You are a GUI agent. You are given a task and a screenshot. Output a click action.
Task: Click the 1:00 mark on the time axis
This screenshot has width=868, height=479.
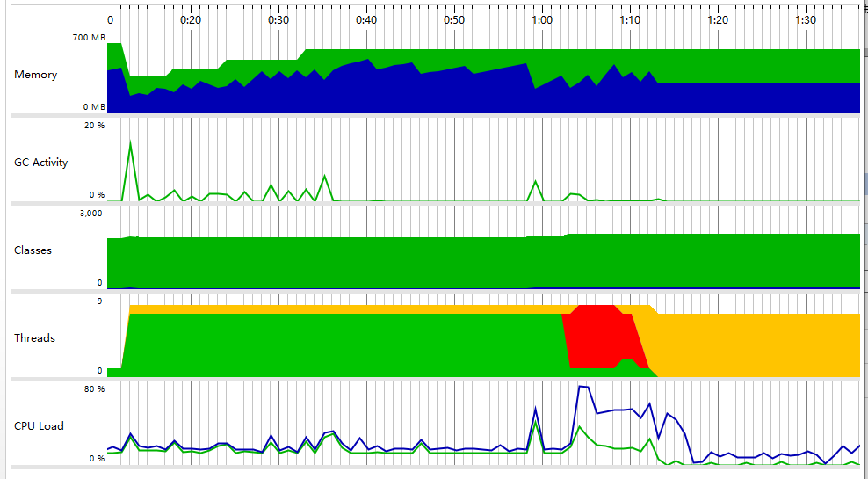click(542, 20)
